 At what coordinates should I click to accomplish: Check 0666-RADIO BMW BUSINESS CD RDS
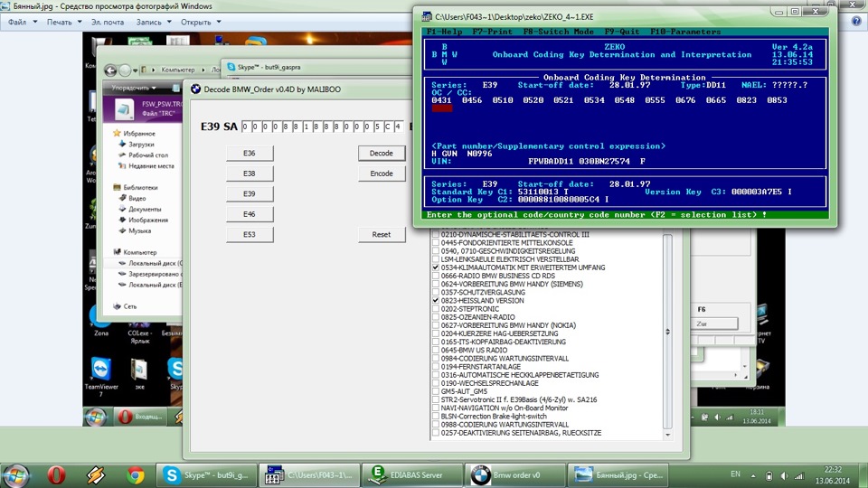tap(436, 276)
